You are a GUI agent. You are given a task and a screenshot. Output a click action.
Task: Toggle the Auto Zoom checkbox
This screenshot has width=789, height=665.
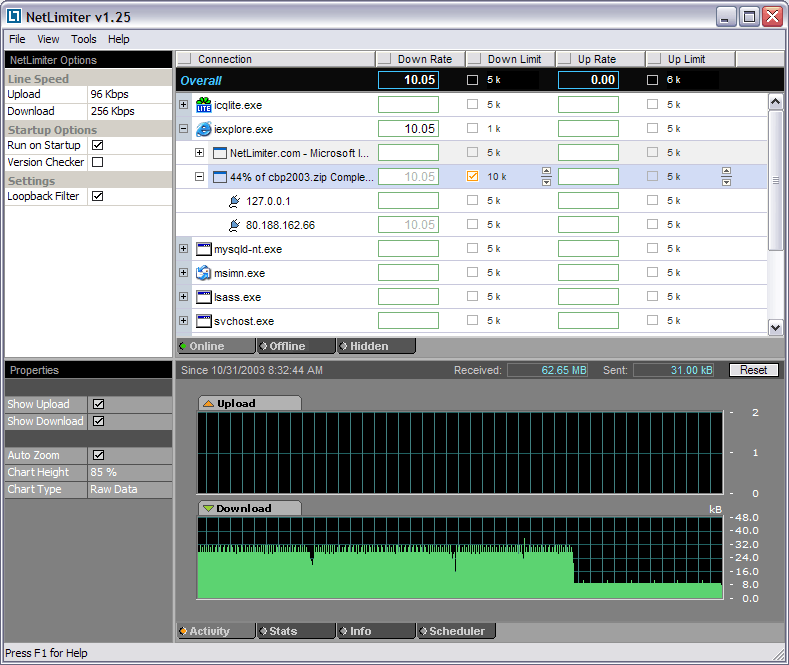tap(99, 455)
